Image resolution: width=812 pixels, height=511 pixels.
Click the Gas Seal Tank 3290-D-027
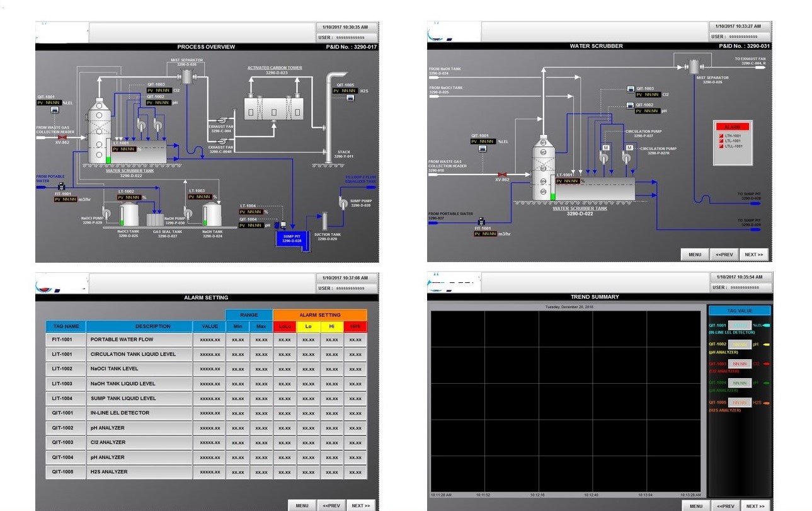(155, 219)
